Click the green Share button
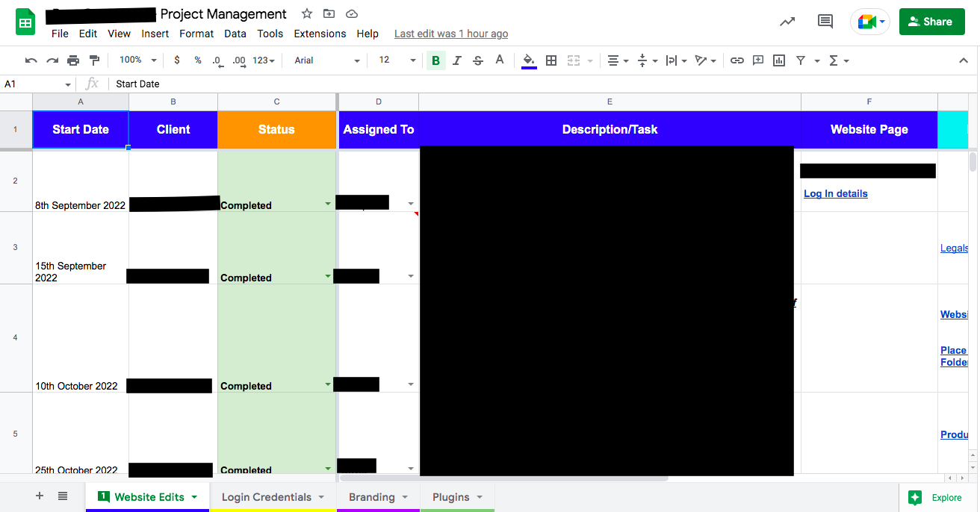 [x=931, y=22]
